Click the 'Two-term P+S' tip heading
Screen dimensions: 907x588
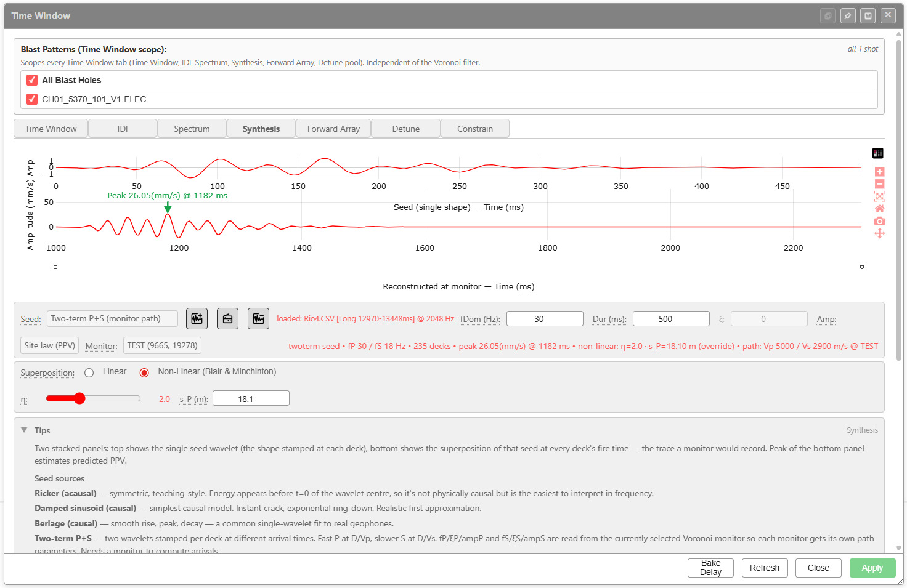point(63,538)
